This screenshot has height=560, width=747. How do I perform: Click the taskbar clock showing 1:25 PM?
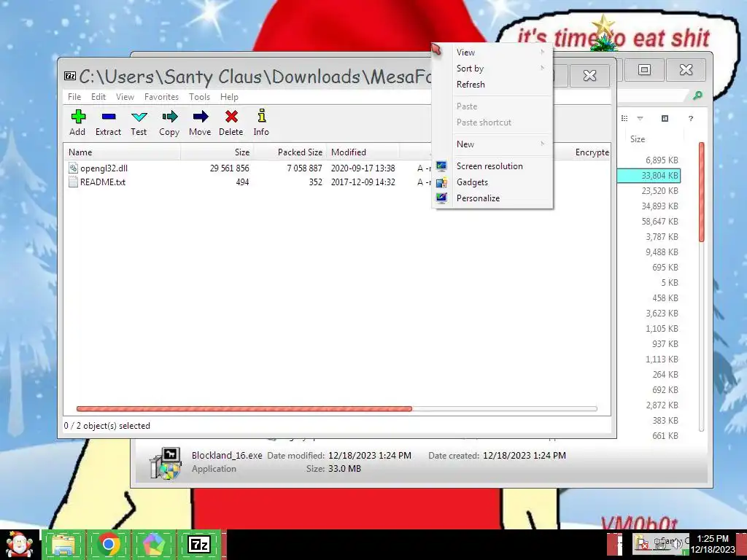click(x=712, y=544)
